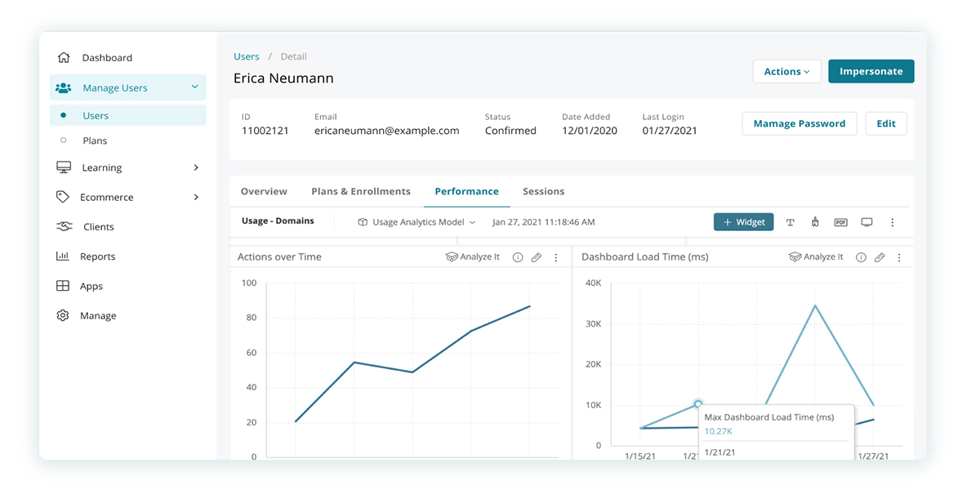The image size is (980, 490).
Task: Click the Learning monitor icon
Action: coord(64,167)
